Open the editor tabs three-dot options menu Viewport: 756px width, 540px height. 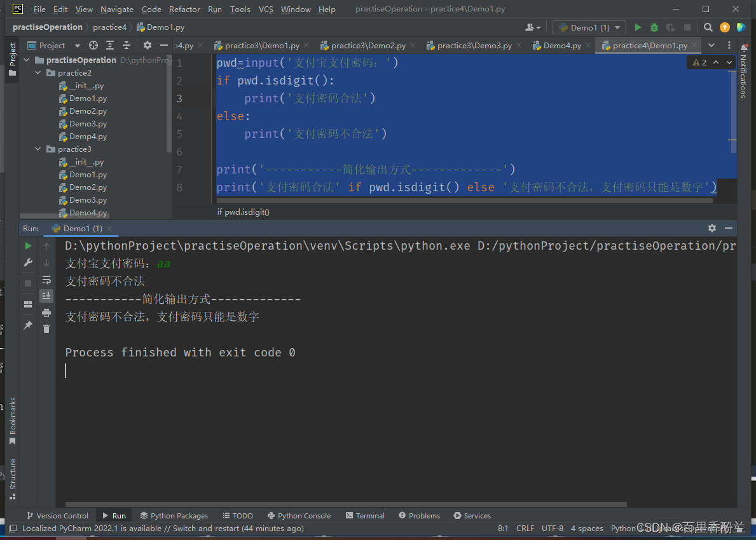(x=729, y=45)
